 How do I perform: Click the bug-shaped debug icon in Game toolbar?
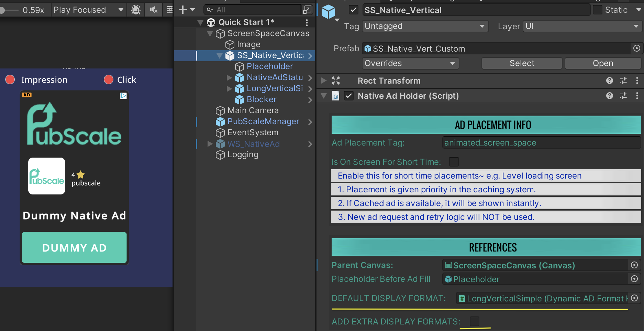click(x=136, y=10)
